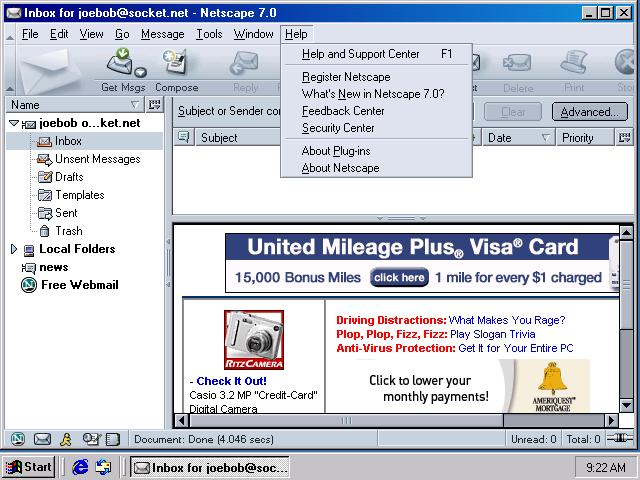This screenshot has width=640, height=480.
Task: Open the Window menu
Action: coord(253,34)
